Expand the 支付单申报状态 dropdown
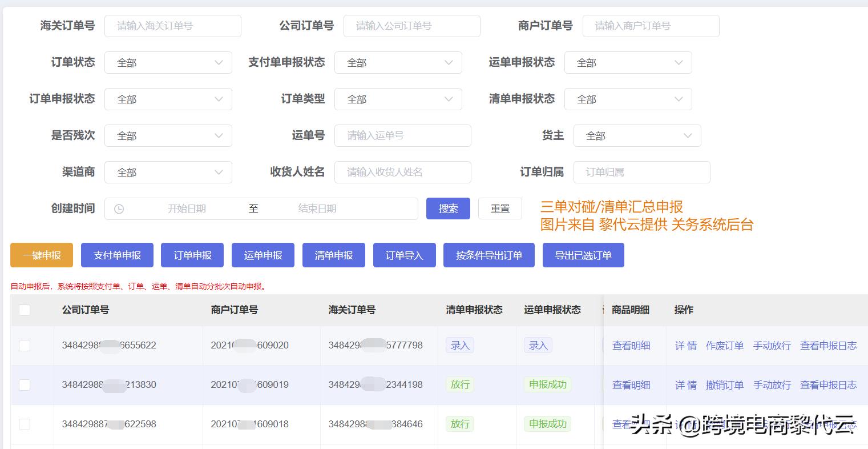 [398, 62]
